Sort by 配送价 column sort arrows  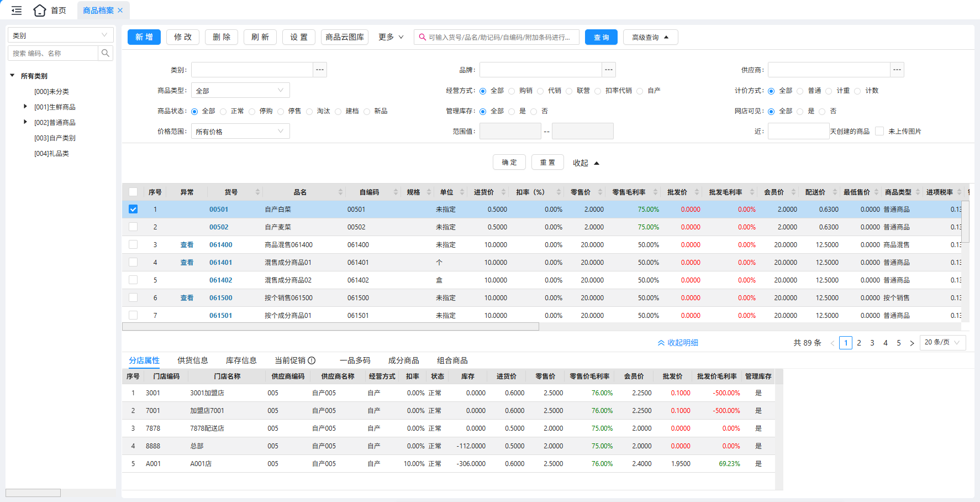point(835,192)
